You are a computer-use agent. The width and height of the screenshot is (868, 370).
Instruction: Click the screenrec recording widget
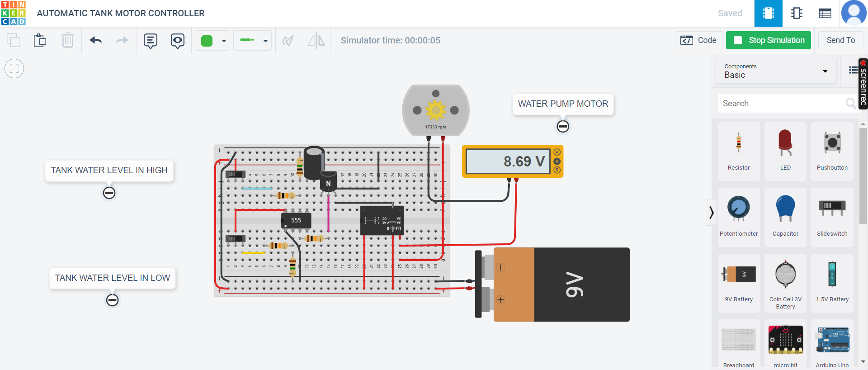(x=863, y=84)
